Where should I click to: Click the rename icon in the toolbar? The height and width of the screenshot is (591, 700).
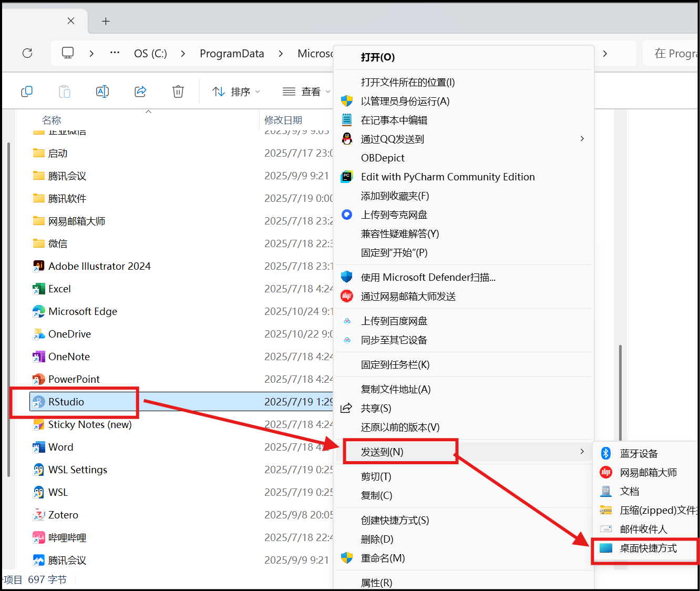tap(102, 91)
